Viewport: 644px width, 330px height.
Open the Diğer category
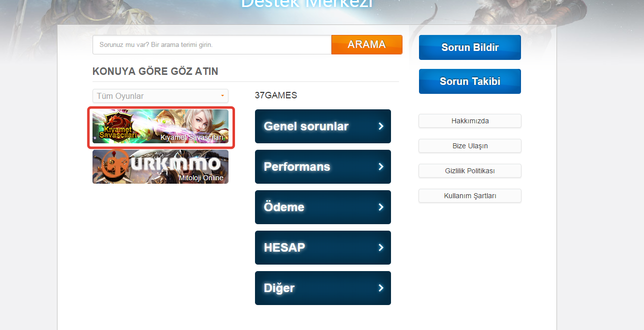(323, 288)
